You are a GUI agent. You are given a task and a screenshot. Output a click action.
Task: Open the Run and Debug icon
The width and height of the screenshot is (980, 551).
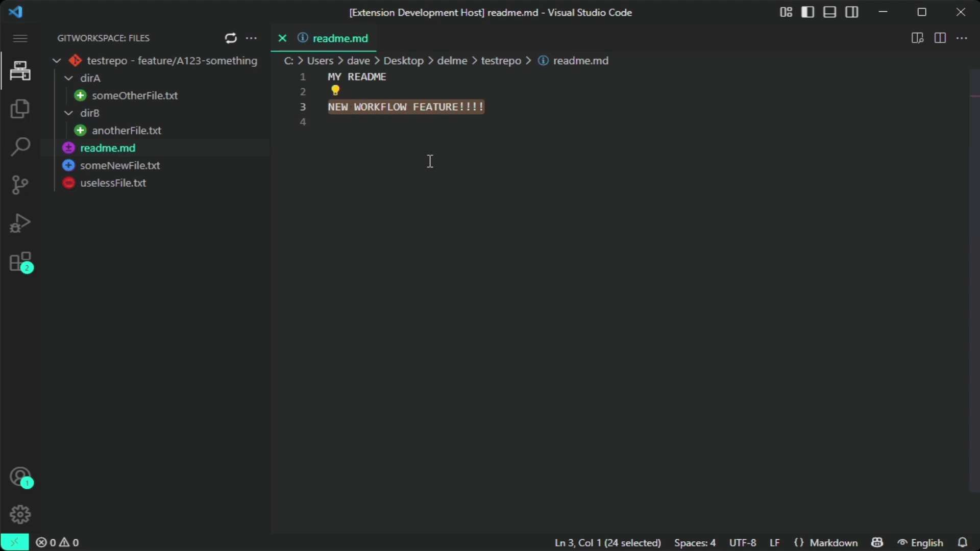(x=20, y=223)
